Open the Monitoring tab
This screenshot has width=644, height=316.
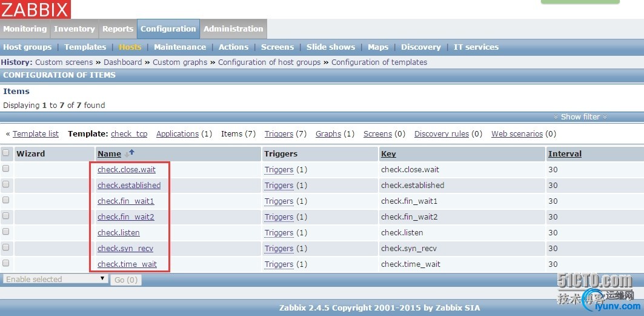[x=25, y=29]
